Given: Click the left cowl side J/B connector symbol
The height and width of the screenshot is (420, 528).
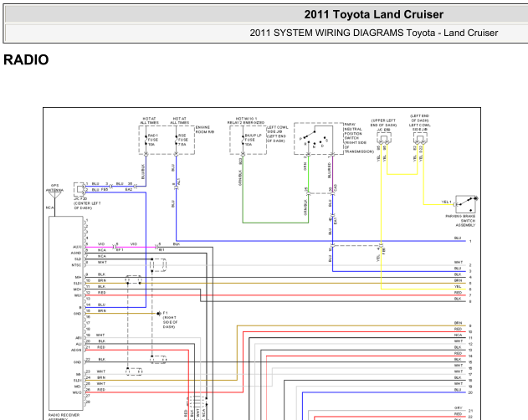Looking at the screenshot, I should pyautogui.click(x=420, y=138).
